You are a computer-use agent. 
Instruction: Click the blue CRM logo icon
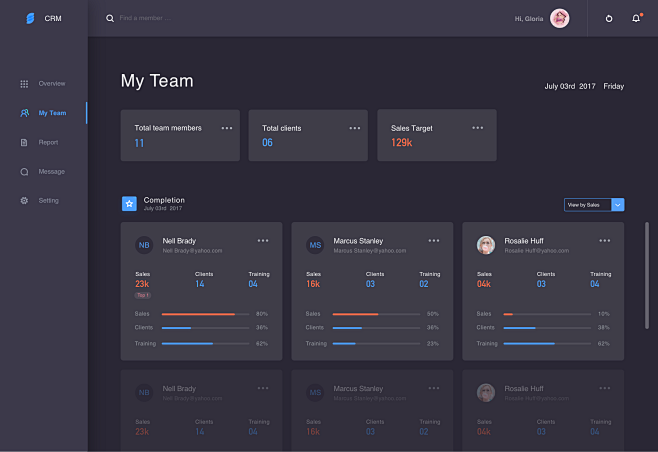30,18
